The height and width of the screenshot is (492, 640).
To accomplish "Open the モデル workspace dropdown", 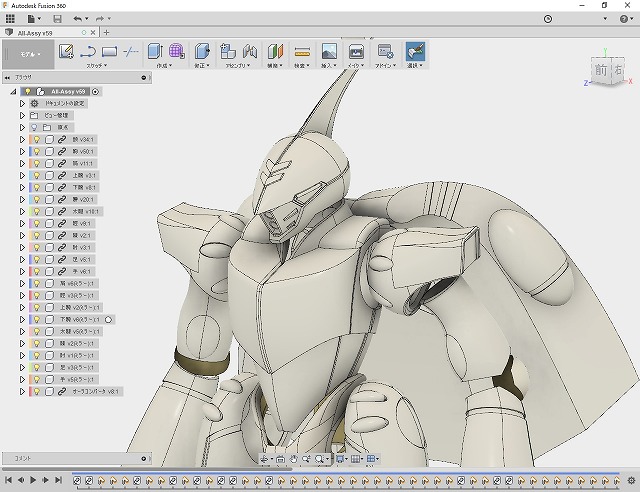I will 29,54.
